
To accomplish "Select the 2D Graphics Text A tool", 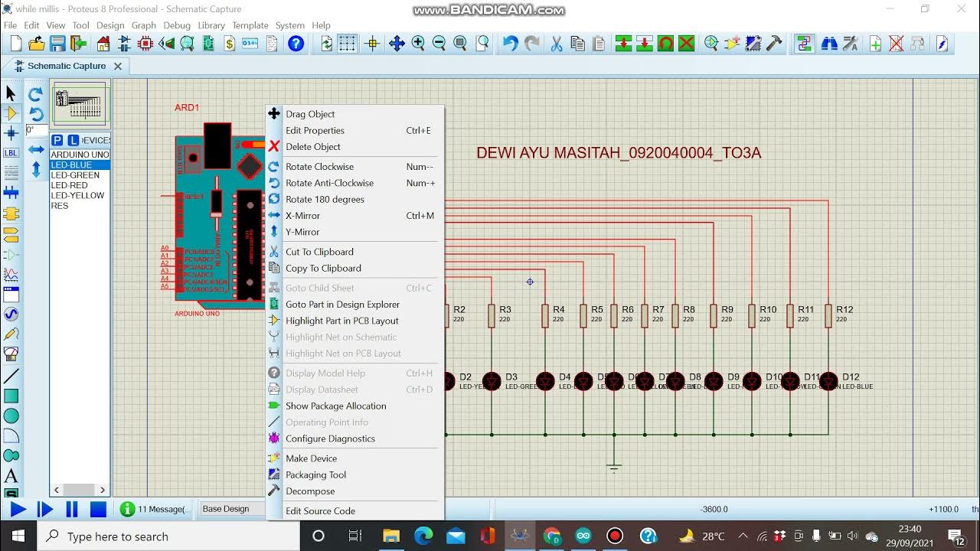I will 11,476.
